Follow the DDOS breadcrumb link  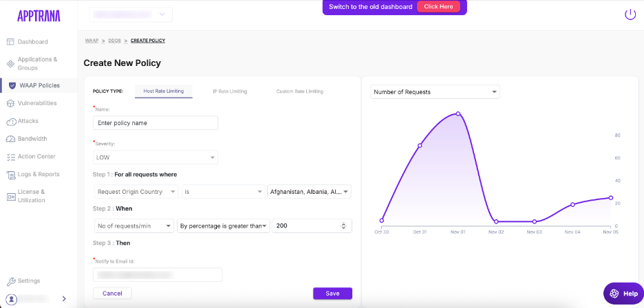pos(115,41)
